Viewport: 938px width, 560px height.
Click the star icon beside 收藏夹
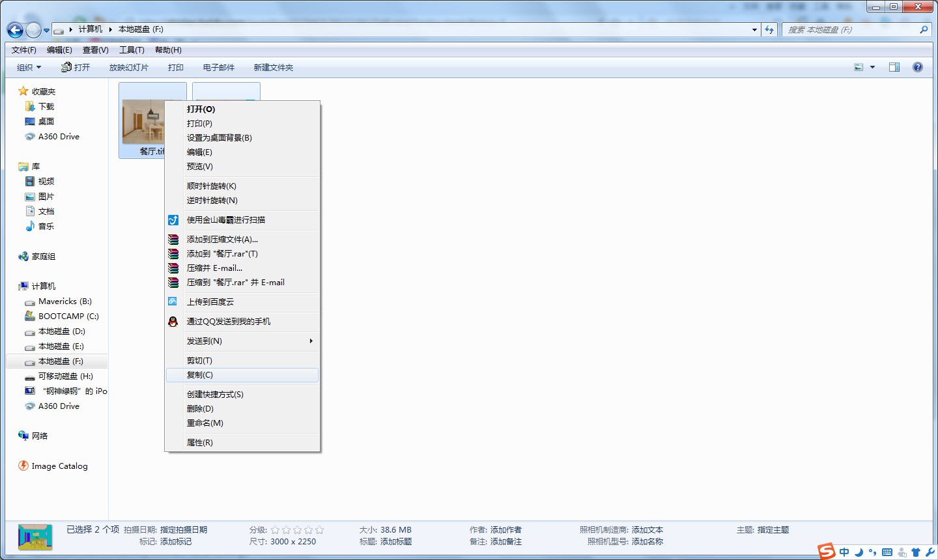click(x=23, y=91)
